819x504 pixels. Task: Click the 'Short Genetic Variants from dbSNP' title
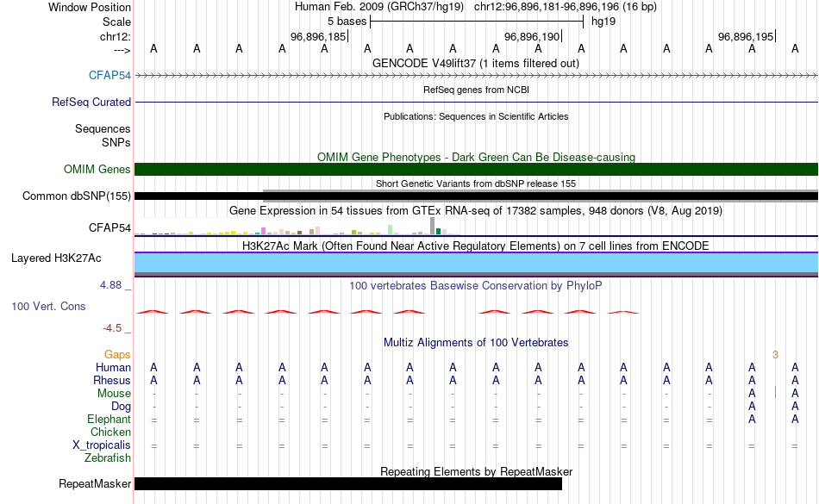476,184
